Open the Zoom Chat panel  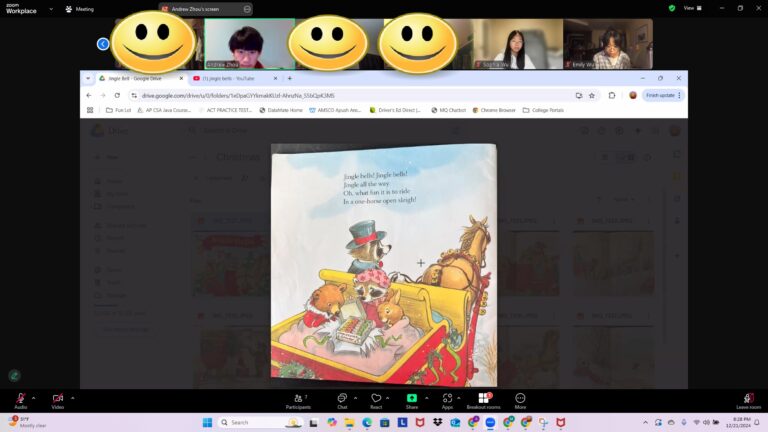pos(342,401)
